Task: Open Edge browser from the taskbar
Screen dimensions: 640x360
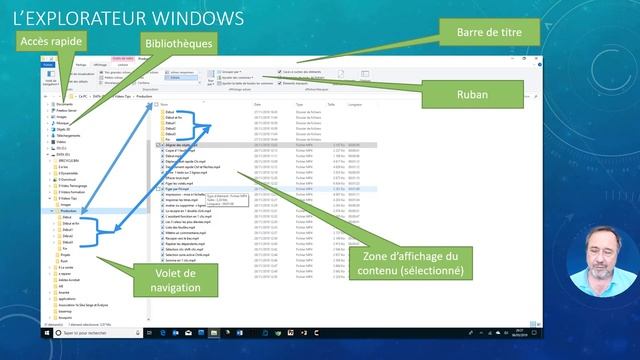Action: (163, 333)
